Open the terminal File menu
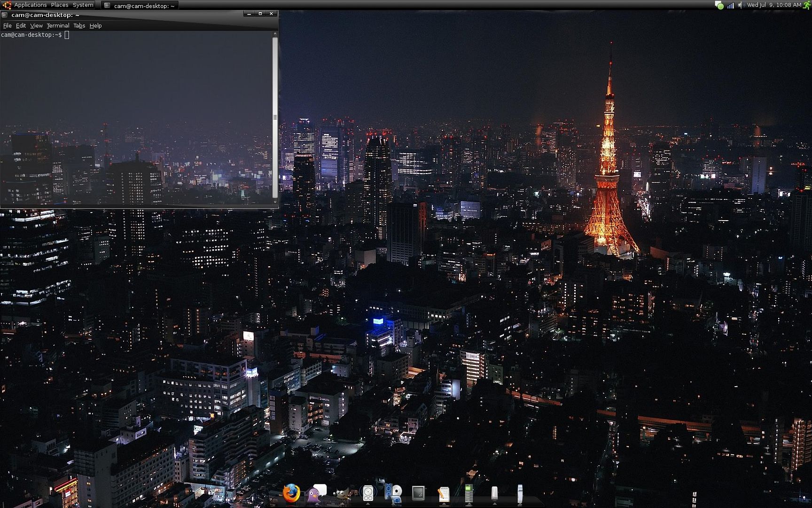Image resolution: width=812 pixels, height=508 pixels. pos(7,25)
